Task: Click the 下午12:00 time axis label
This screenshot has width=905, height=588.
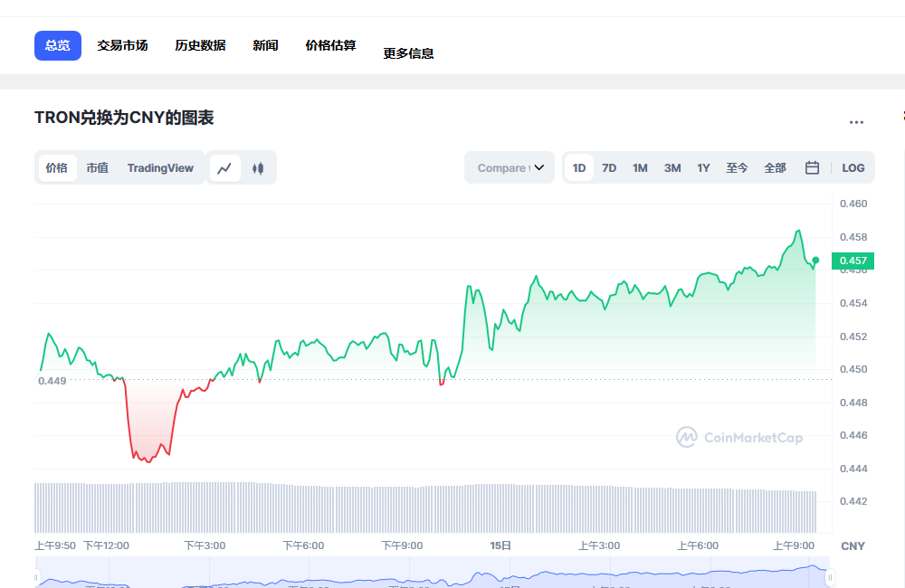Action: click(x=106, y=545)
